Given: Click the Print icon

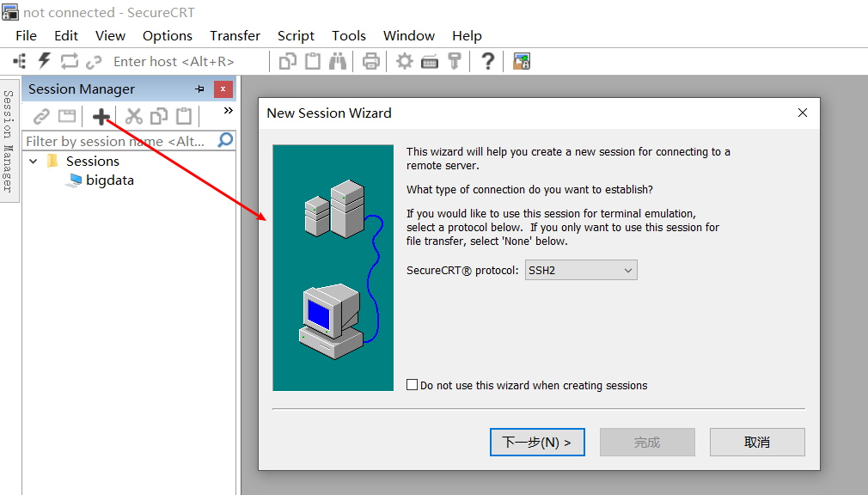Looking at the screenshot, I should 371,61.
